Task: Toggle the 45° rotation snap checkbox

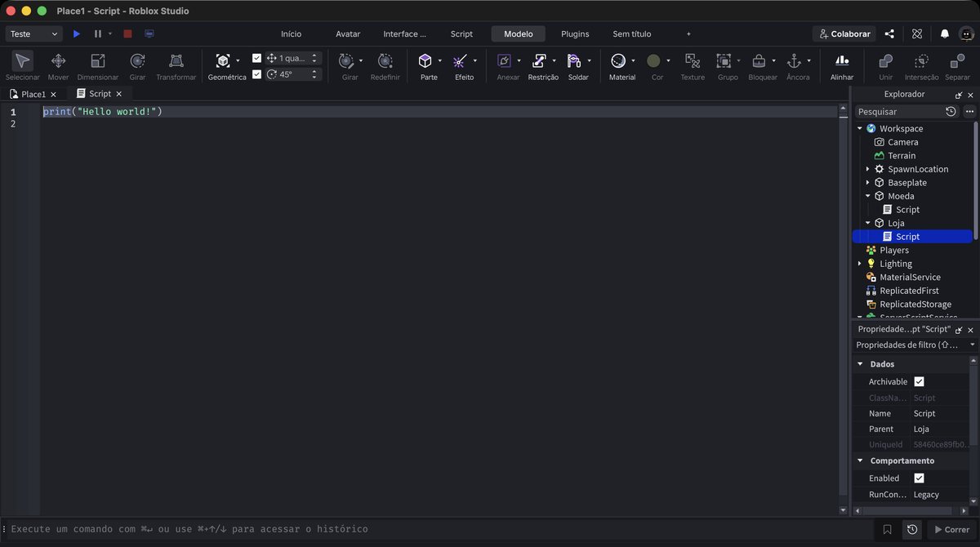Action: point(257,74)
